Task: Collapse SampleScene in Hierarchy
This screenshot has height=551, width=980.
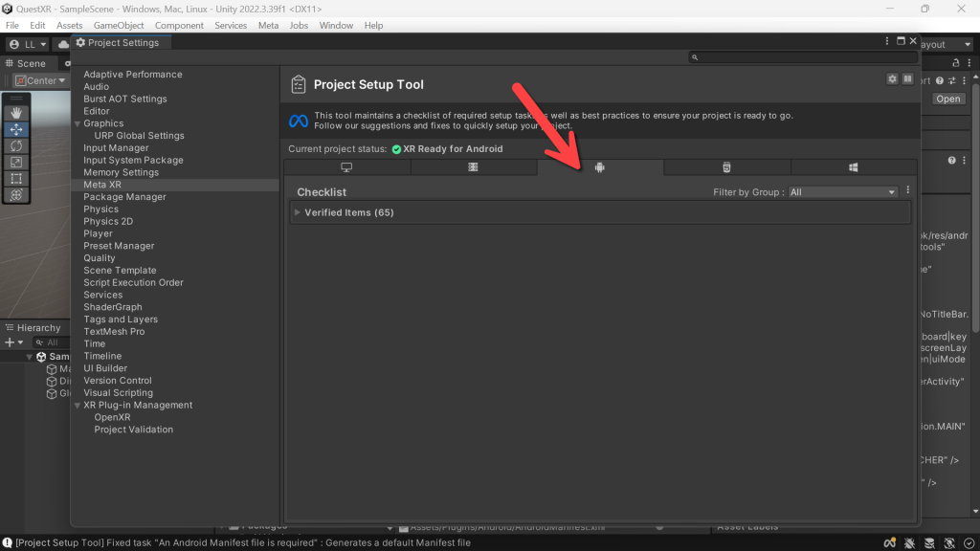Action: (29, 357)
